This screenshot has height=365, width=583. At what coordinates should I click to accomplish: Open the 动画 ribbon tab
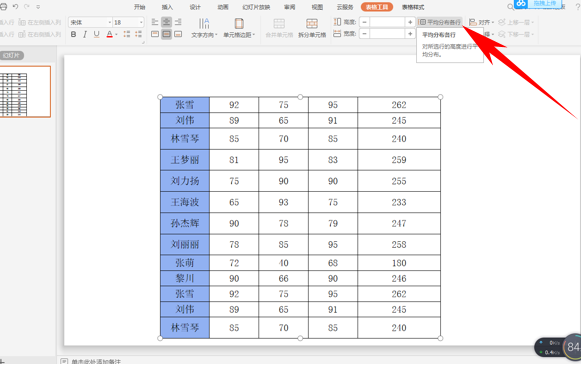point(223,7)
